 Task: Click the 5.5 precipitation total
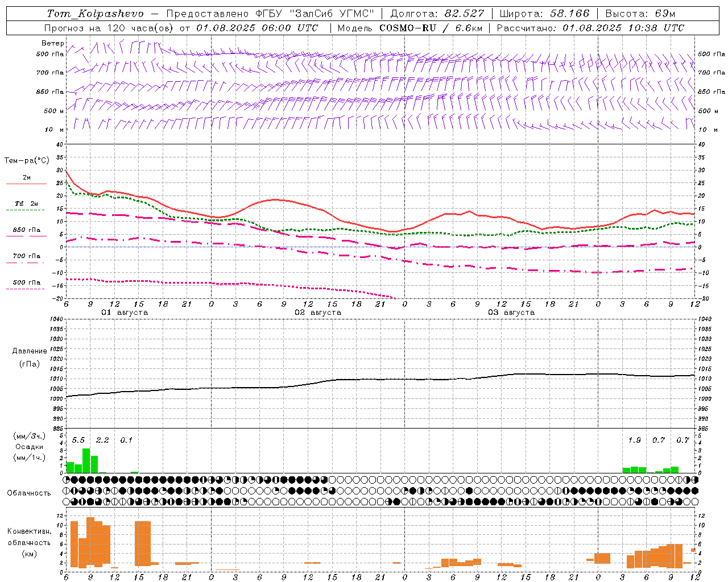click(78, 440)
